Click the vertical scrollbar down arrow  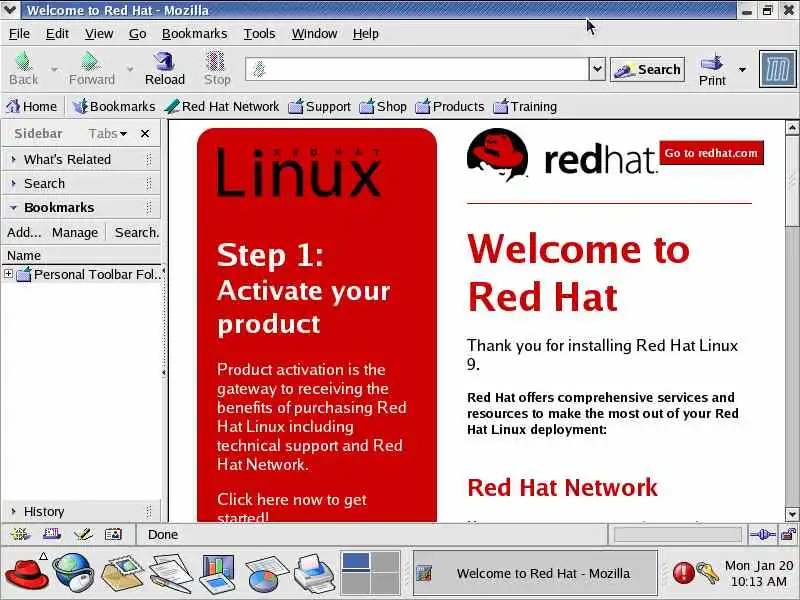tap(792, 514)
